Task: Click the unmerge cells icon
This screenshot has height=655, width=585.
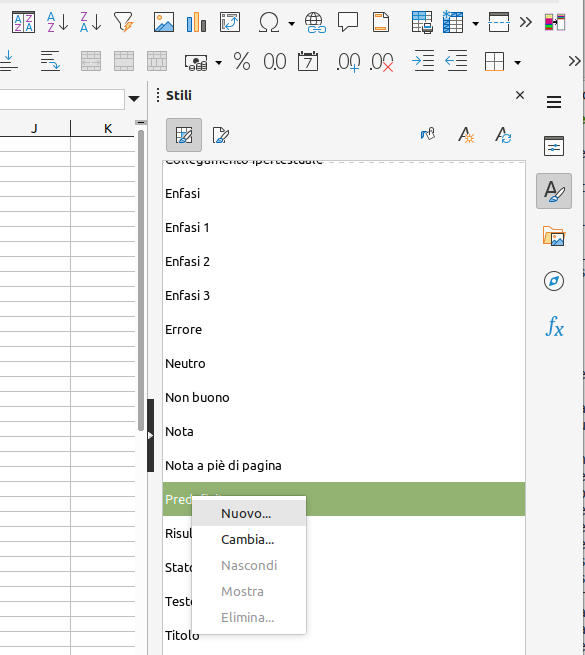Action: (x=157, y=61)
